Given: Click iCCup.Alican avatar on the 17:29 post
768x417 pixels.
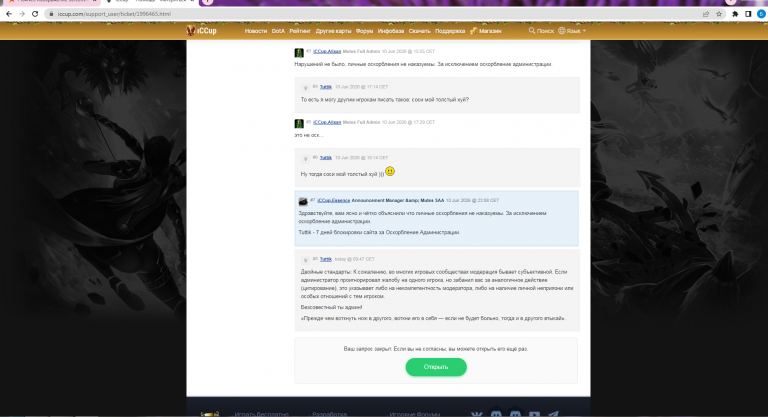Looking at the screenshot, I should click(x=299, y=124).
